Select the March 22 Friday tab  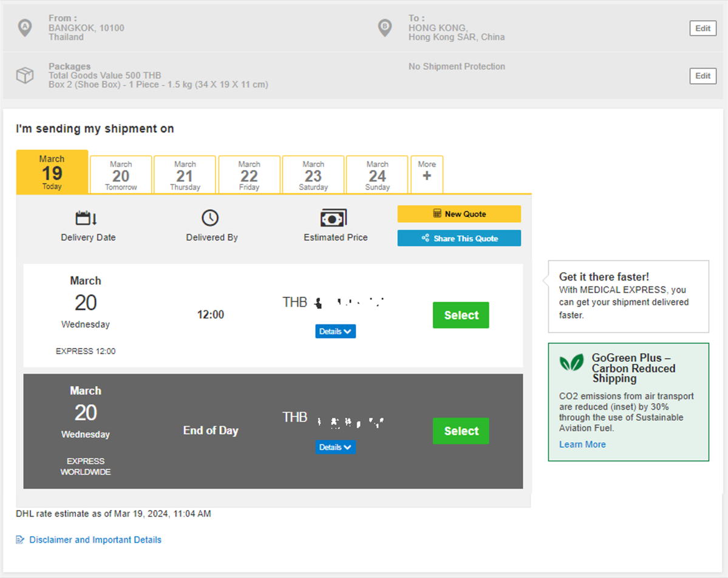pos(250,175)
